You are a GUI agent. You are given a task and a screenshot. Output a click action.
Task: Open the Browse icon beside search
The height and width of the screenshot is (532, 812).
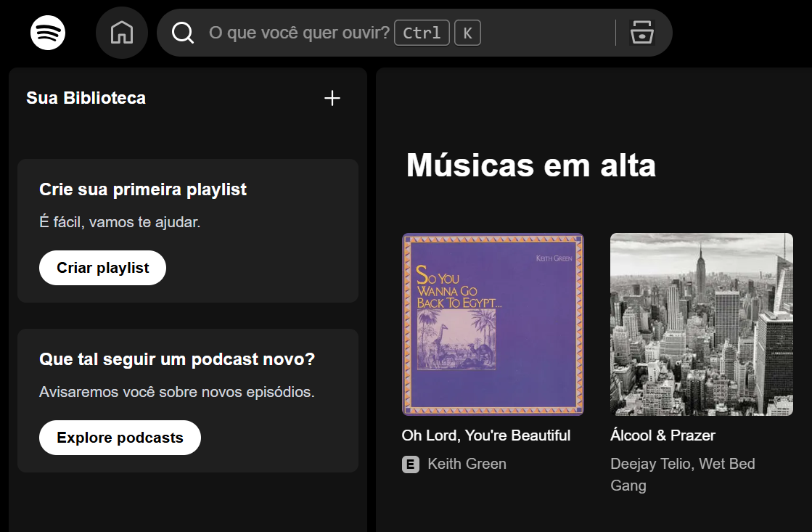642,33
